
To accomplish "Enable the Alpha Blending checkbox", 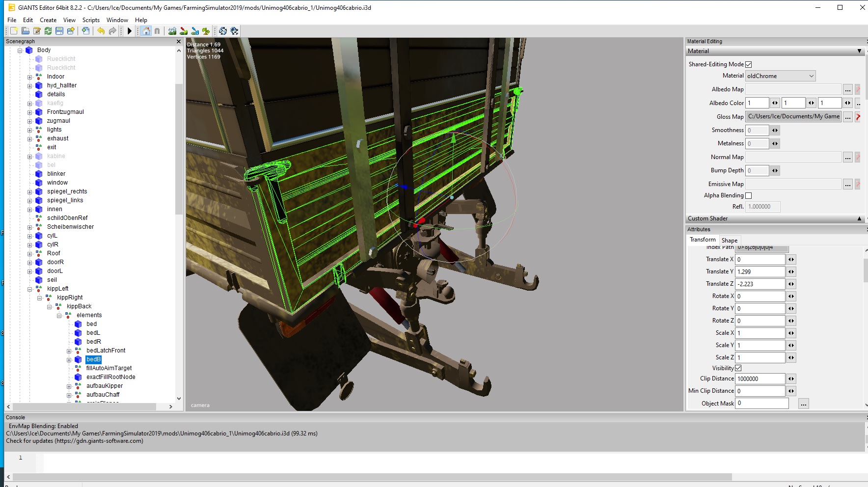I will click(749, 195).
